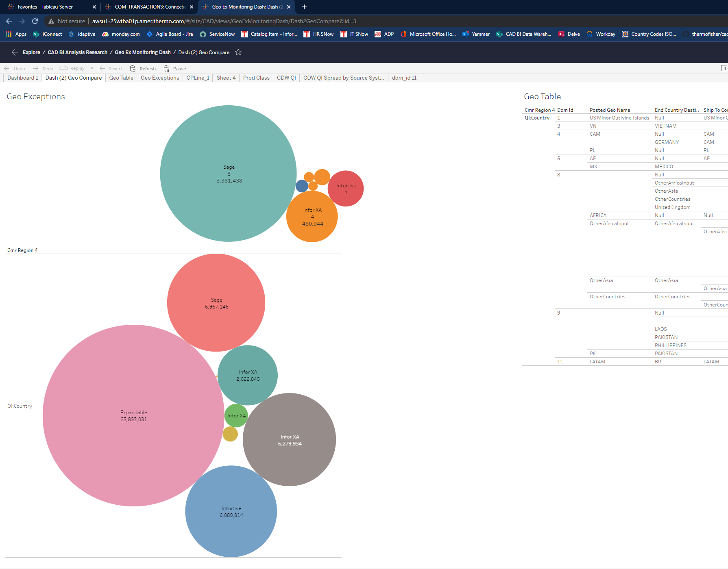
Task: Open Country Codes ISO bookmark
Action: (x=649, y=34)
